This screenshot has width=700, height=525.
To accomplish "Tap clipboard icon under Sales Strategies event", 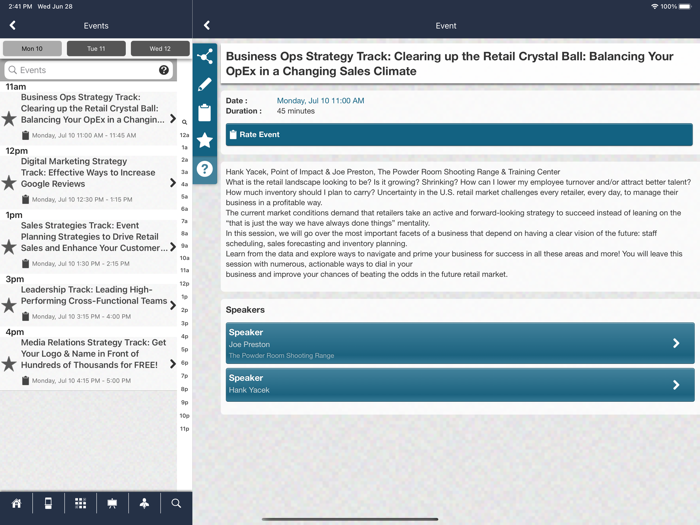I will click(x=25, y=264).
